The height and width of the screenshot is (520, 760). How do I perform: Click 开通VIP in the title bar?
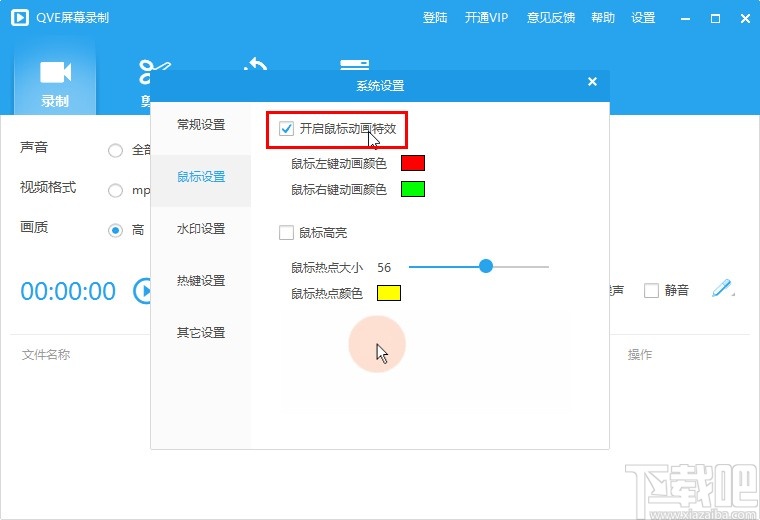[486, 18]
